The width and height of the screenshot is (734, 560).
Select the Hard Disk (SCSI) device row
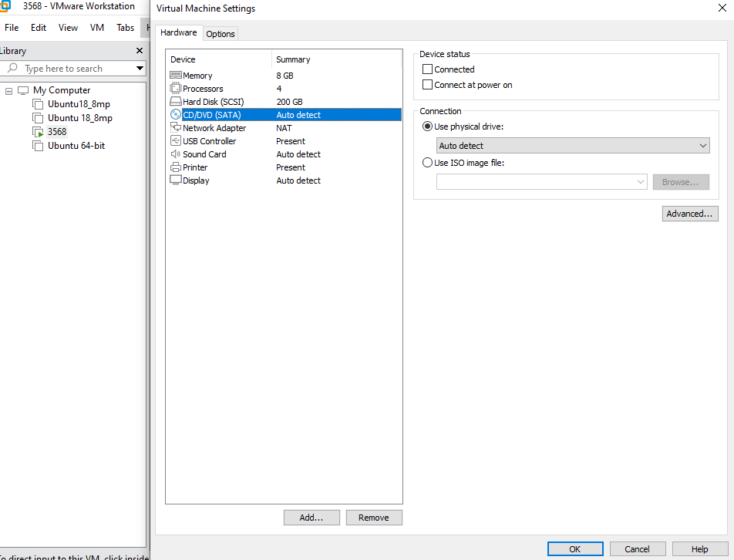point(285,102)
